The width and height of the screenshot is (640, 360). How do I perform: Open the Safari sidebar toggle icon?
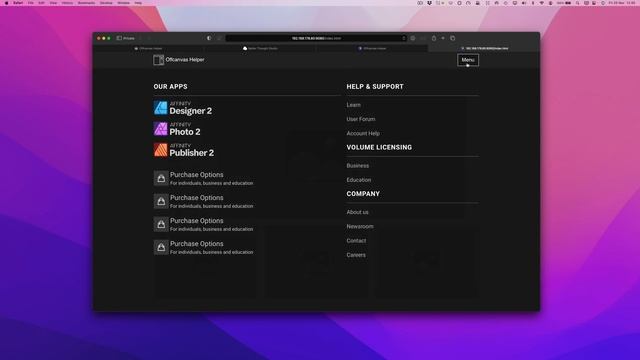pos(119,38)
